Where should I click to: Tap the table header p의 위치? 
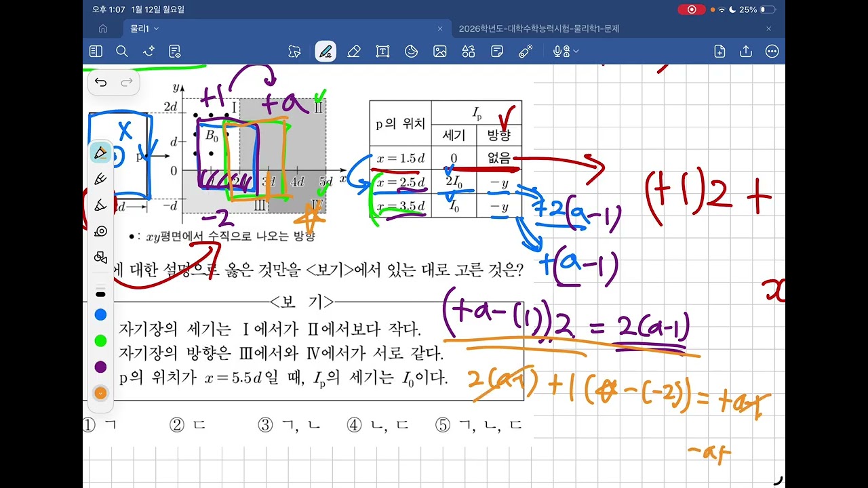click(x=401, y=123)
